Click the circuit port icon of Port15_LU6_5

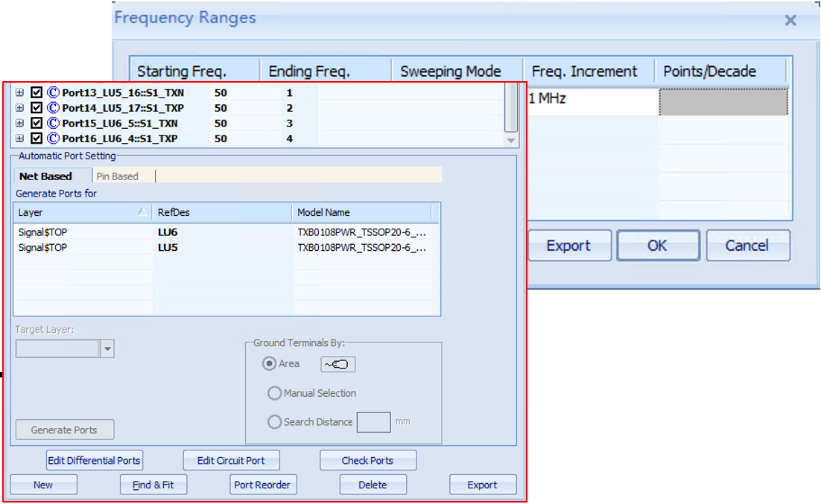pyautogui.click(x=53, y=123)
